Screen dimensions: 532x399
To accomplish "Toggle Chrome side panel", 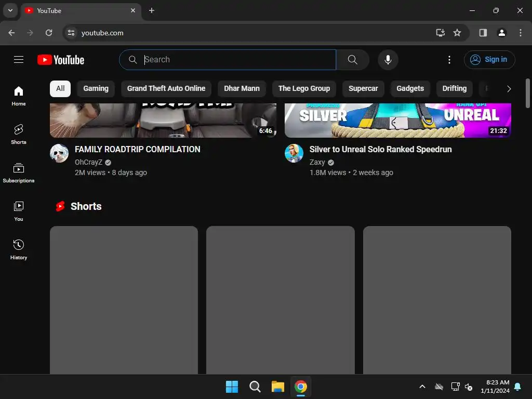I will click(483, 33).
